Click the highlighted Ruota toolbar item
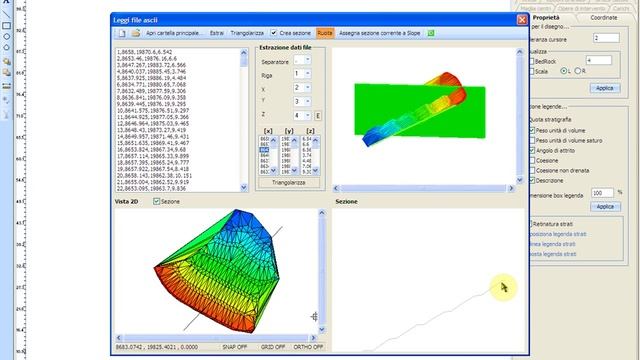This screenshot has width=640, height=360. tap(325, 33)
